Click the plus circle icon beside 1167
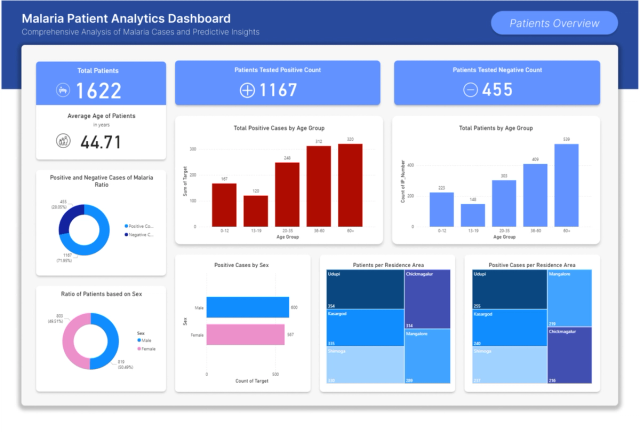The width and height of the screenshot is (640, 432). click(247, 90)
